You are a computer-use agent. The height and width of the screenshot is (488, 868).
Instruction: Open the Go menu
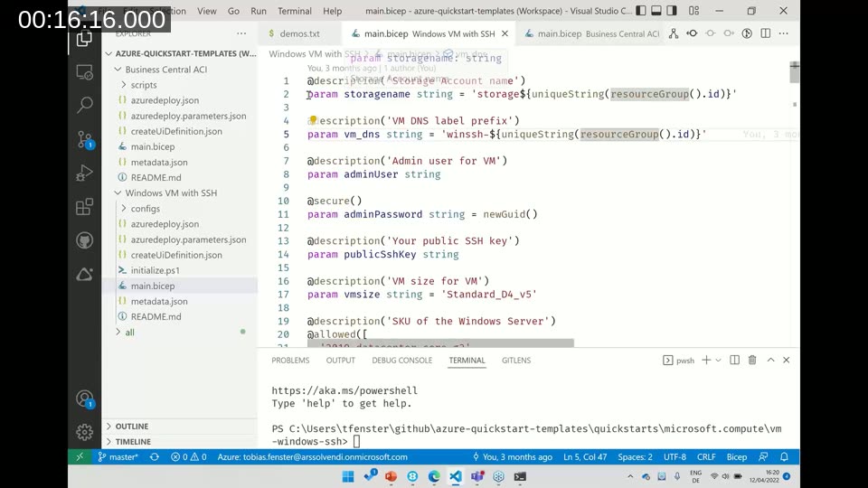point(233,11)
